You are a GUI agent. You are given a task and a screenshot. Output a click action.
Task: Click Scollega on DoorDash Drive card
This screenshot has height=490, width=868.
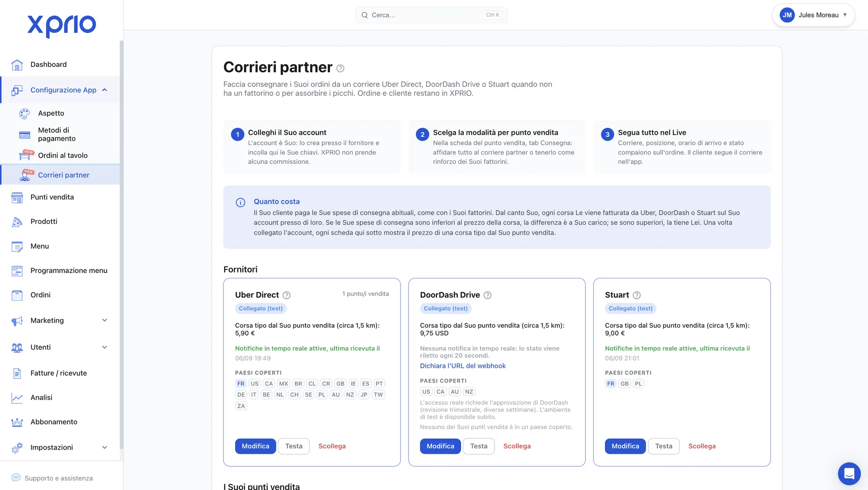tap(517, 446)
